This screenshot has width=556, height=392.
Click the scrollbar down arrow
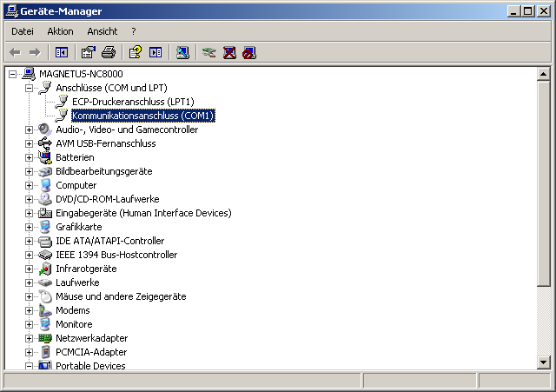point(544,362)
